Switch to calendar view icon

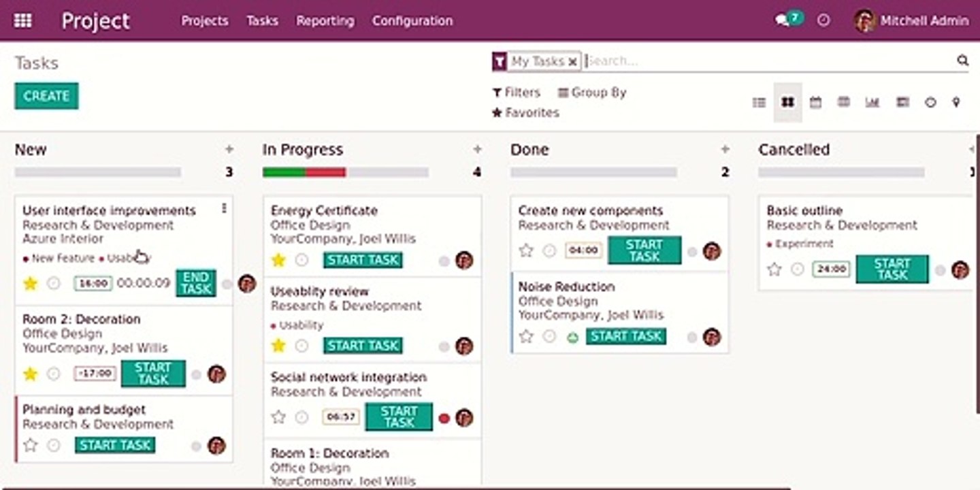(815, 102)
